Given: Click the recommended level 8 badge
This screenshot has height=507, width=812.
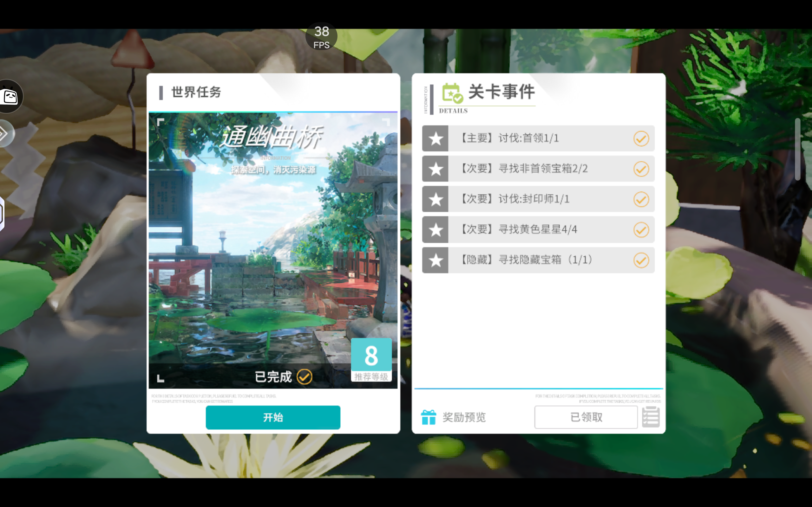Looking at the screenshot, I should [x=371, y=359].
